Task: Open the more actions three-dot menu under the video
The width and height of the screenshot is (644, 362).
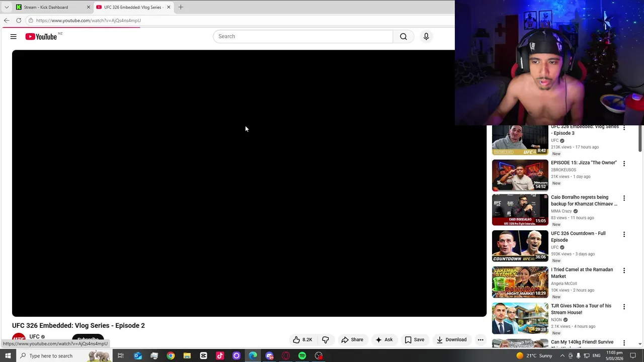Action: pyautogui.click(x=480, y=340)
